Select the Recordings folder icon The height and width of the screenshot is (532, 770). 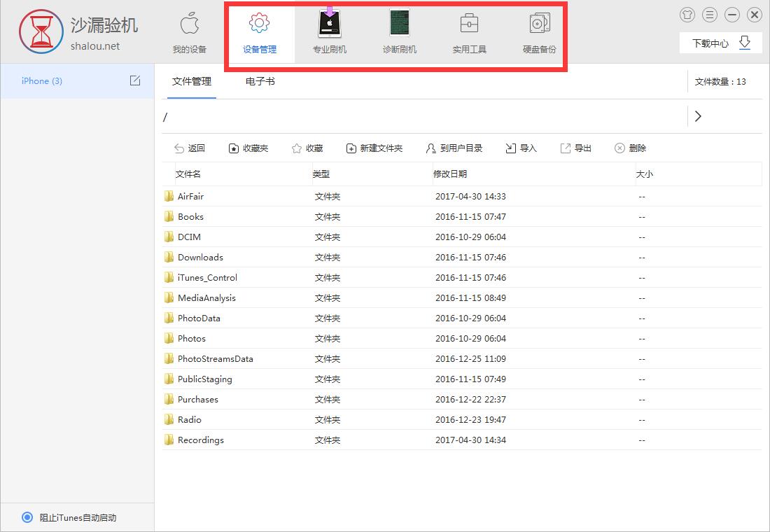pyautogui.click(x=169, y=440)
